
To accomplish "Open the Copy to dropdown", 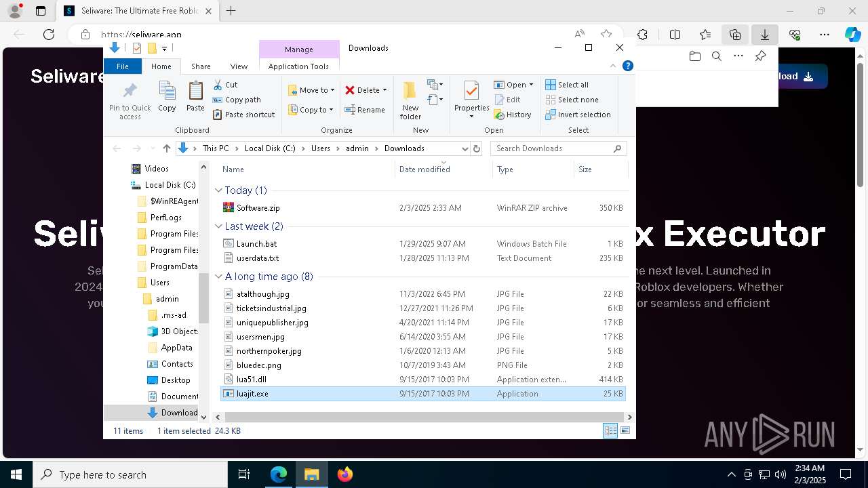I will pos(311,110).
